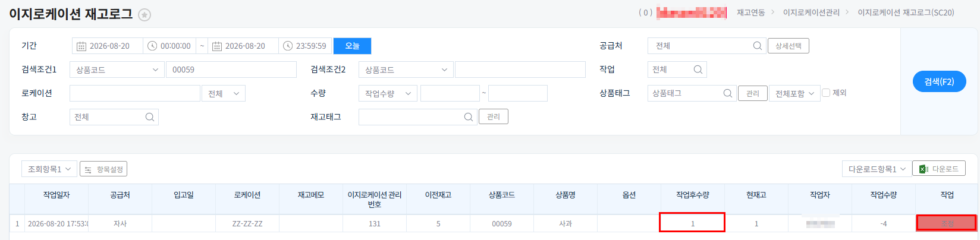
Task: Click search magnifier in 창고 field
Action: [x=150, y=117]
